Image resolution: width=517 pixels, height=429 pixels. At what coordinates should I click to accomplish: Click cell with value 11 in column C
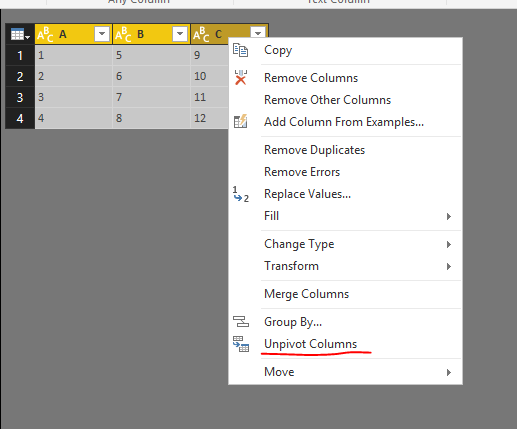click(x=209, y=97)
